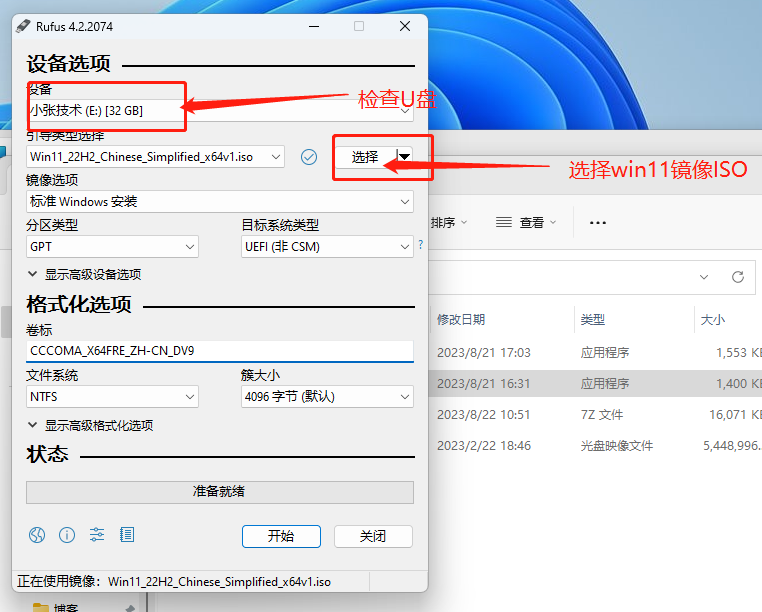Open the GPT partition scheme dropdown
The height and width of the screenshot is (612, 762).
tap(112, 247)
